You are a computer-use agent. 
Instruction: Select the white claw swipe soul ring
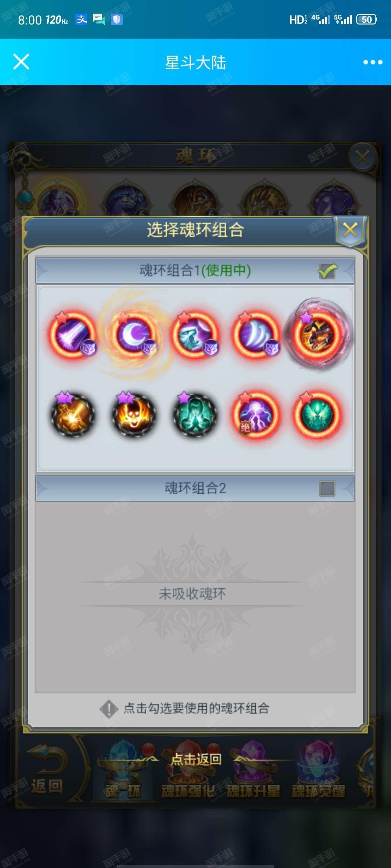(256, 335)
